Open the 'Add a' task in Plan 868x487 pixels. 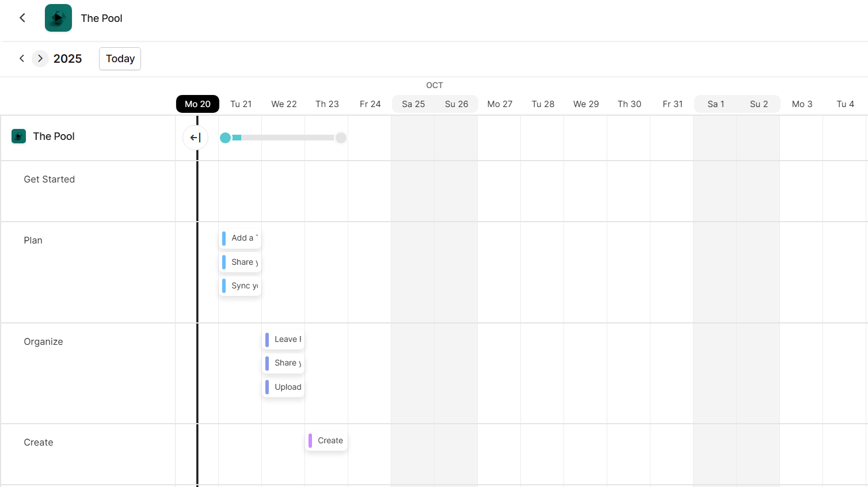tap(241, 238)
